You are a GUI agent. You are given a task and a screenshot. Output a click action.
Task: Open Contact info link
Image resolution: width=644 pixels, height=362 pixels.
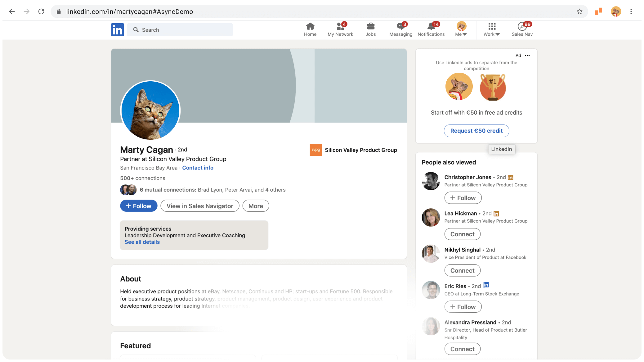[x=198, y=168]
